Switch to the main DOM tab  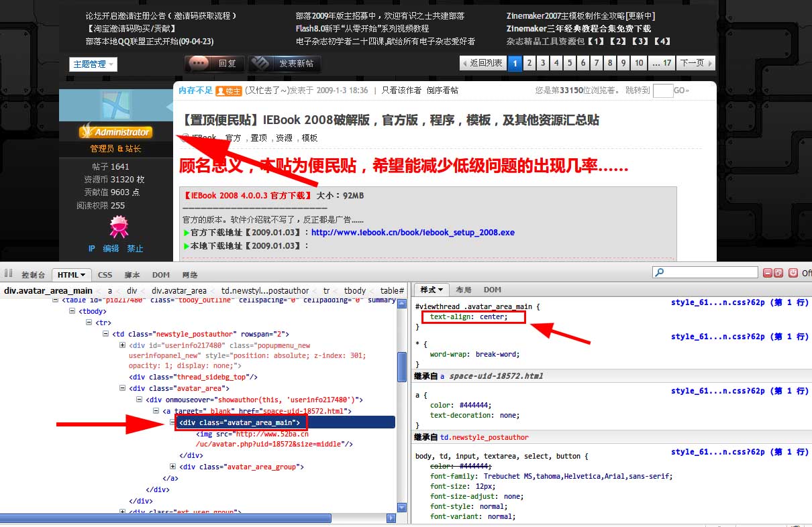coord(160,275)
